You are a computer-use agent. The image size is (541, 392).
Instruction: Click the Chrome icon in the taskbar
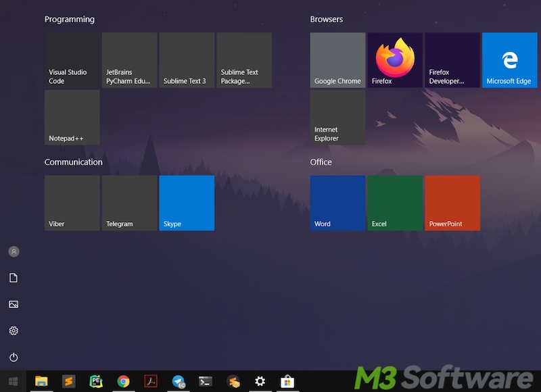pos(123,381)
